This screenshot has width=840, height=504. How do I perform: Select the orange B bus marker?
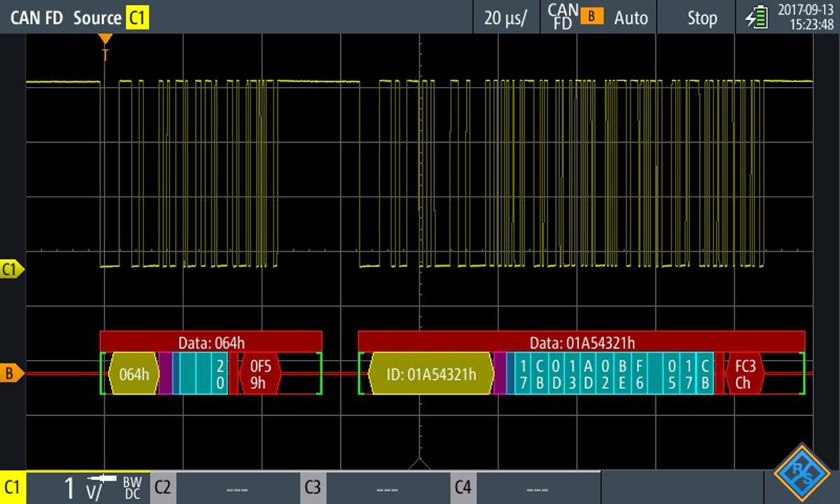(12, 374)
